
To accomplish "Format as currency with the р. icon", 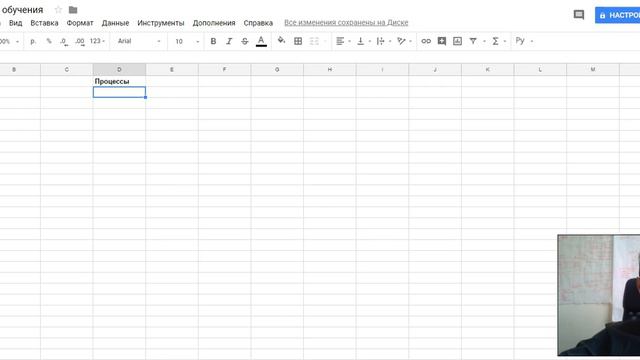I will (x=33, y=41).
